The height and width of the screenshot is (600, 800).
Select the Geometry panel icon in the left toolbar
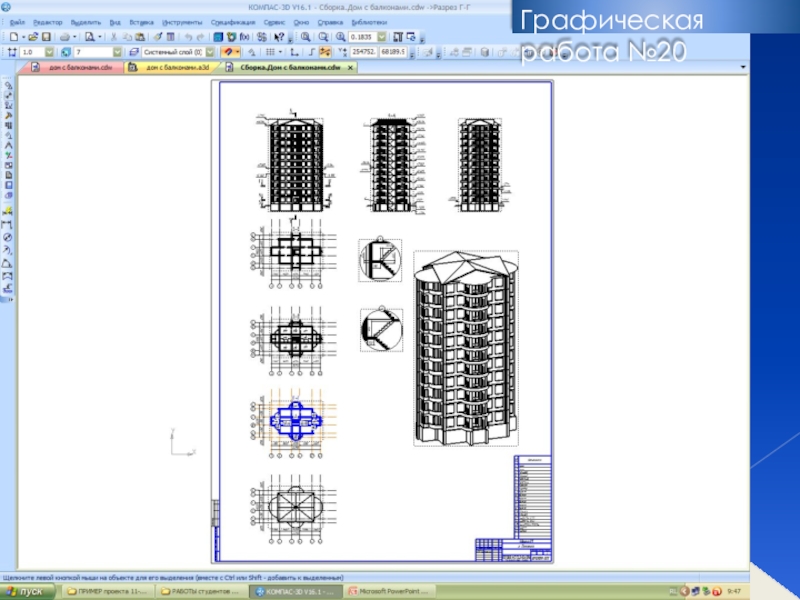(8, 85)
